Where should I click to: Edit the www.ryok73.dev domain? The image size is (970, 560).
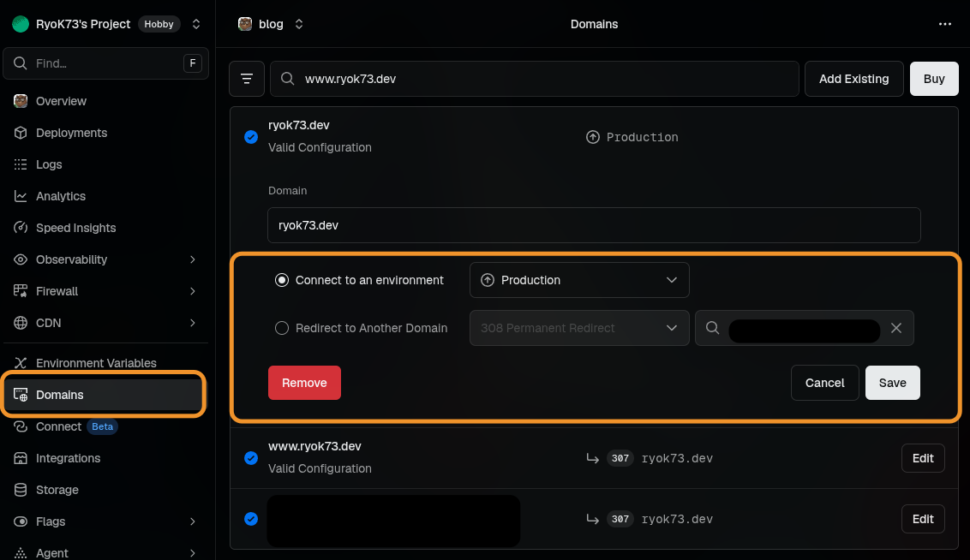(x=922, y=458)
